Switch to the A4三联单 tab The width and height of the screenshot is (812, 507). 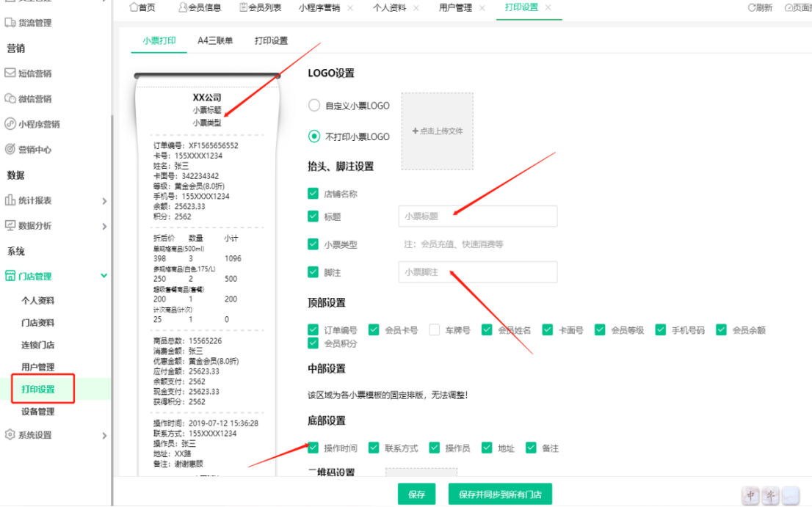(x=216, y=41)
